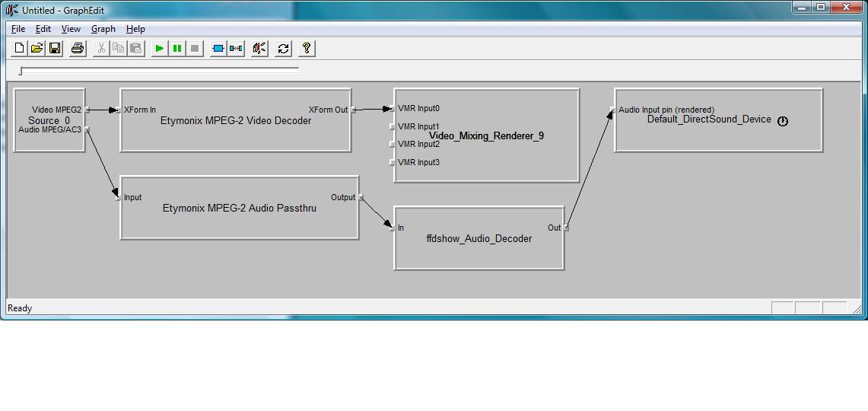The width and height of the screenshot is (868, 411).
Task: Select the Default_DirectSound_Device filter
Action: click(x=719, y=119)
